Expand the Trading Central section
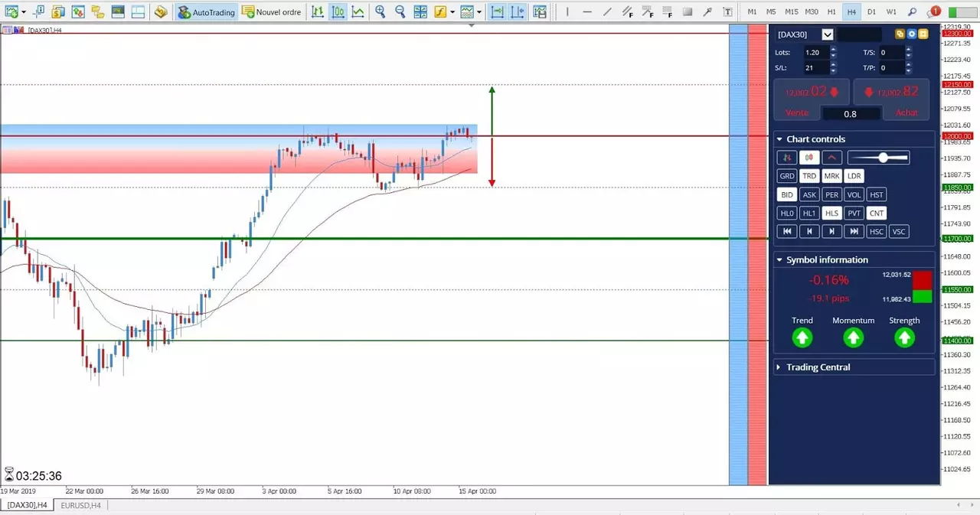The image size is (980, 515). tap(779, 367)
